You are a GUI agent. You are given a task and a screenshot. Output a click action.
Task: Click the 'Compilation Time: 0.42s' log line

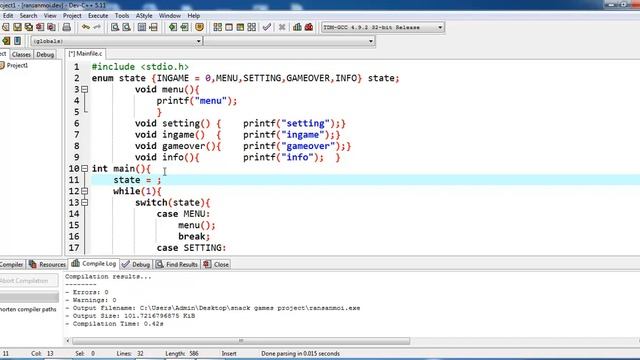pos(115,324)
